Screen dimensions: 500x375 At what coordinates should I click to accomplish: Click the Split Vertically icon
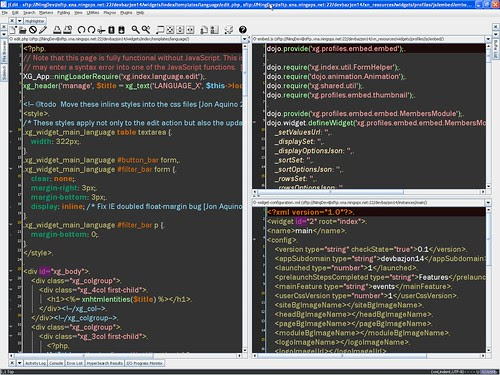click(190, 30)
